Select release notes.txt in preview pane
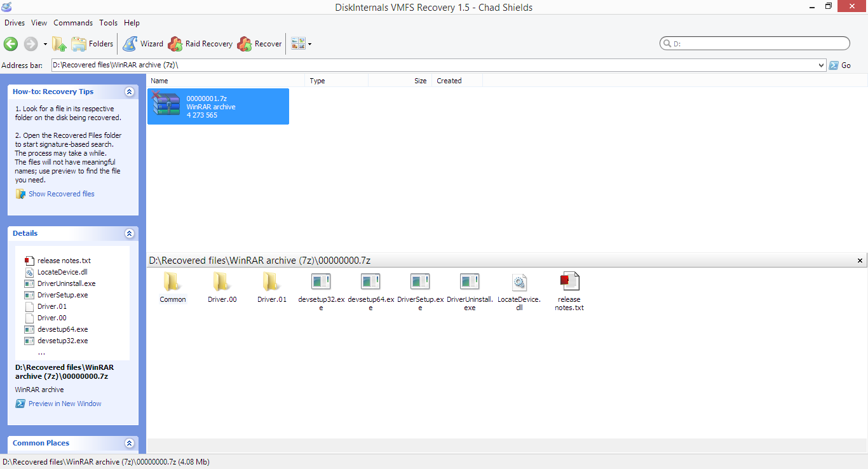 pyautogui.click(x=569, y=292)
